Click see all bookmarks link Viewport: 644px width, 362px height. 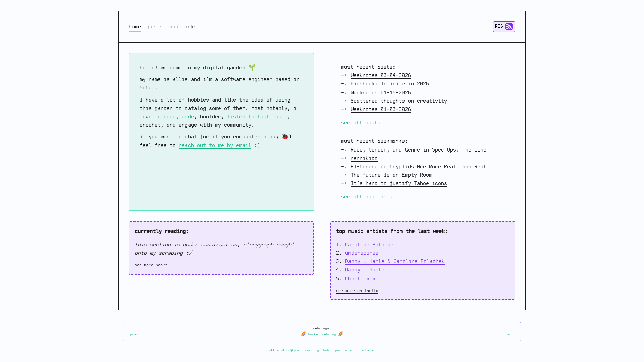click(x=367, y=197)
